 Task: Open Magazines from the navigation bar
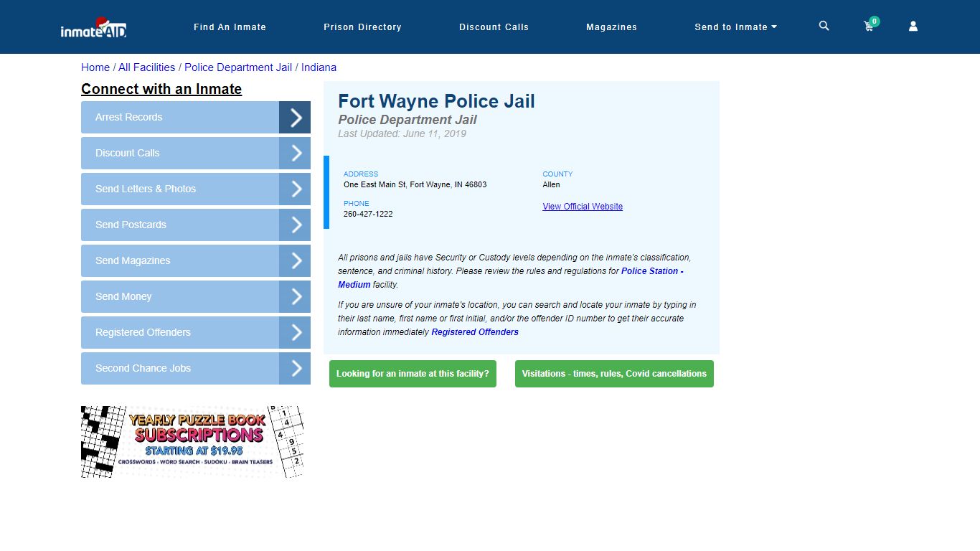[x=611, y=27]
